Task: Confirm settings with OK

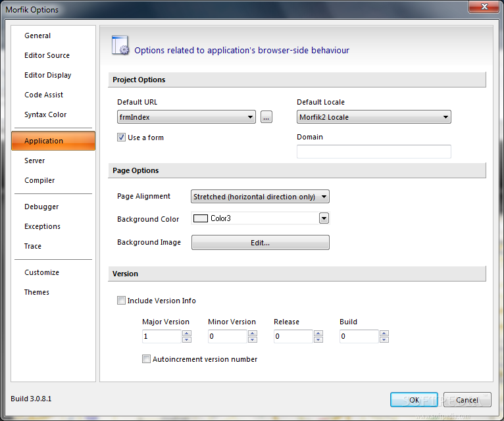Action: pyautogui.click(x=414, y=400)
